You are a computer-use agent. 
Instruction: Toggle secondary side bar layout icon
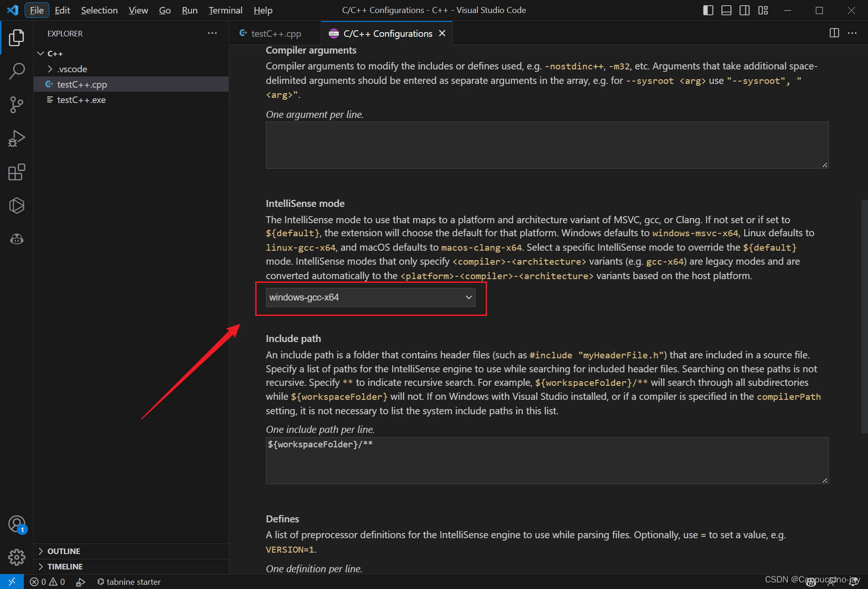pyautogui.click(x=745, y=10)
